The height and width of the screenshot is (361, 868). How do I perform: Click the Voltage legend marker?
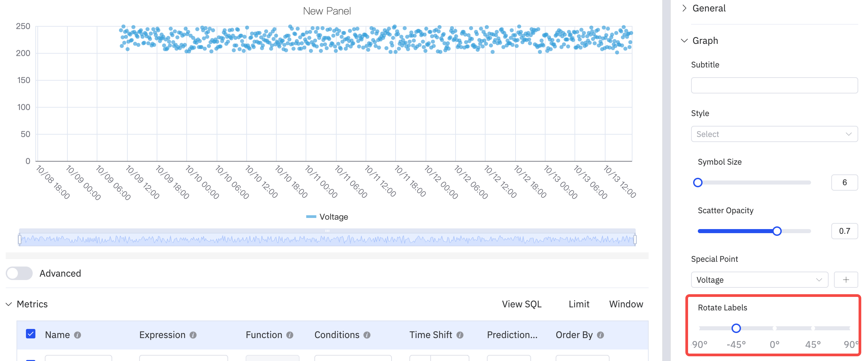point(311,217)
